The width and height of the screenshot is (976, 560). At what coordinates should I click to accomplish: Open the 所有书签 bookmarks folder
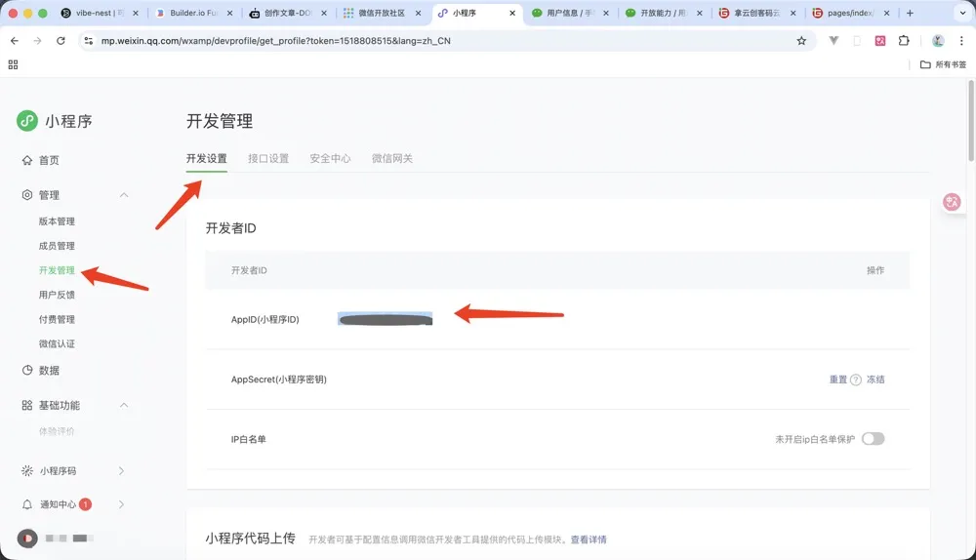coord(943,64)
